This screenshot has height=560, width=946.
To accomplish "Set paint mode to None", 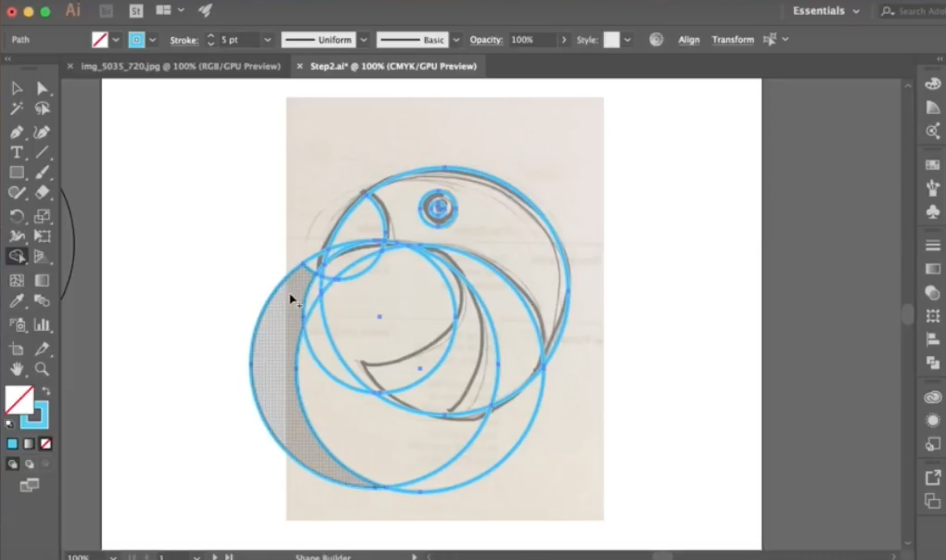I will click(45, 444).
